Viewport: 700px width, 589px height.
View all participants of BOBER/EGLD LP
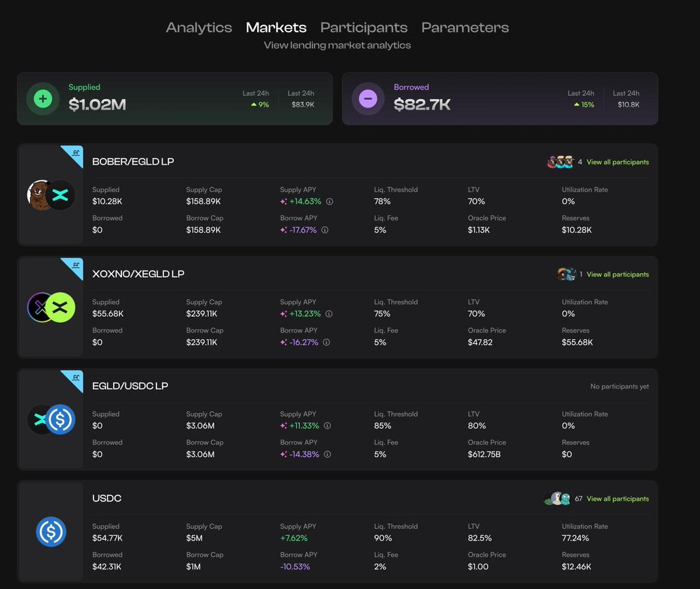[x=618, y=162]
